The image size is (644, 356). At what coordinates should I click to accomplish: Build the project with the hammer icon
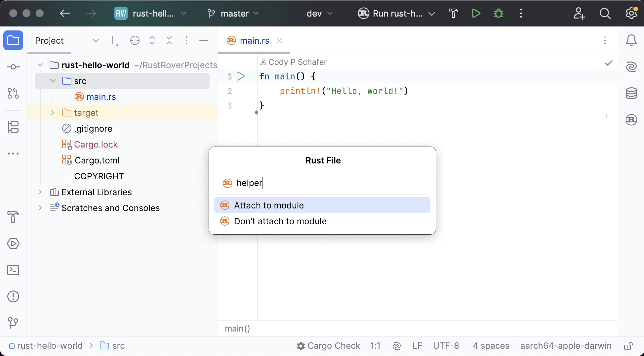453,13
